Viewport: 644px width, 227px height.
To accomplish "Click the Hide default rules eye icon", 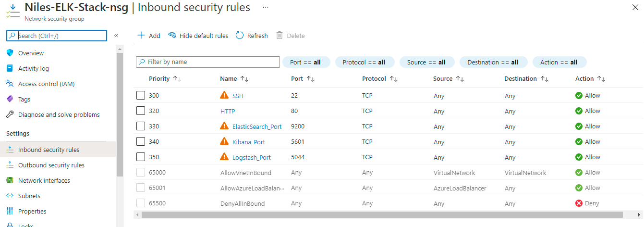I will point(172,36).
